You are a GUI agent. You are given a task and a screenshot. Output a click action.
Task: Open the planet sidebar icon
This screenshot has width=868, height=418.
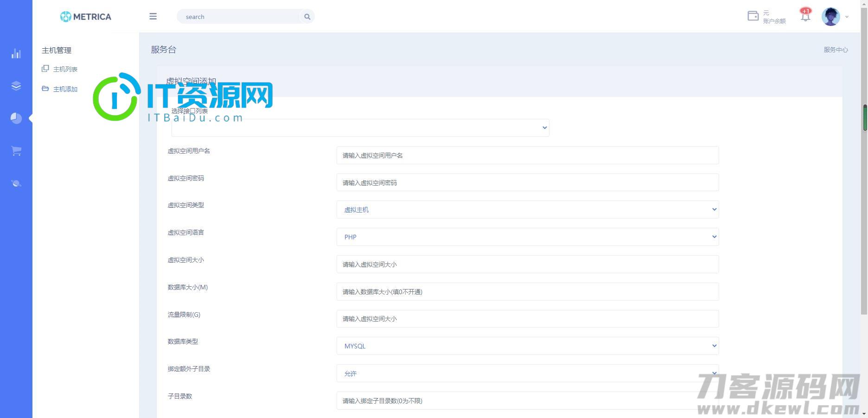[x=16, y=183]
